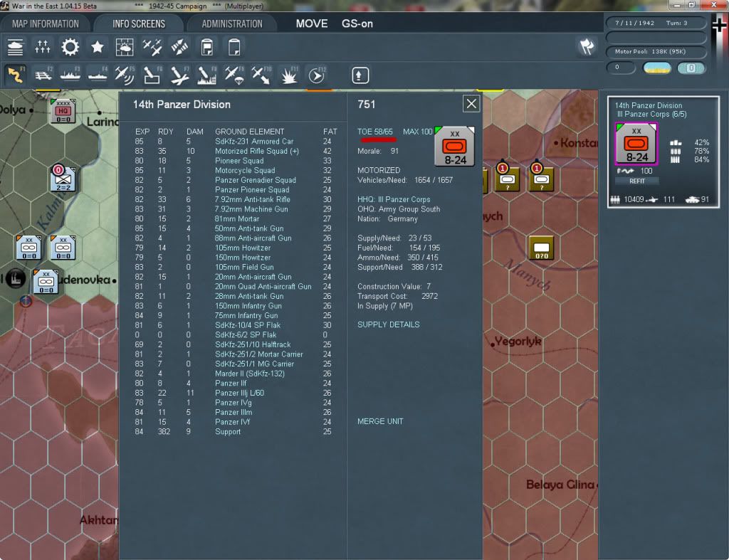Click the weather sky indicator pill

click(656, 68)
